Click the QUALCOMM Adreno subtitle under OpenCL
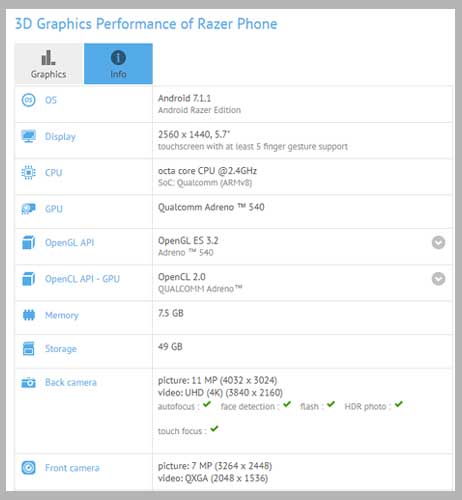 tap(200, 289)
